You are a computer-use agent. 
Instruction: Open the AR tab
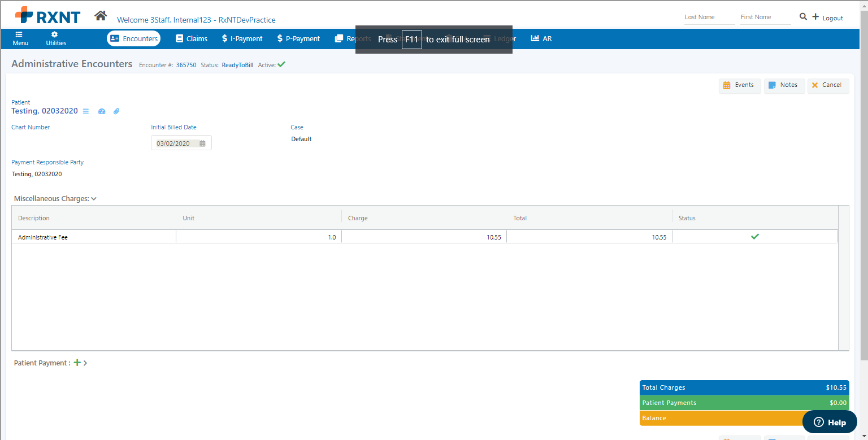coord(541,38)
